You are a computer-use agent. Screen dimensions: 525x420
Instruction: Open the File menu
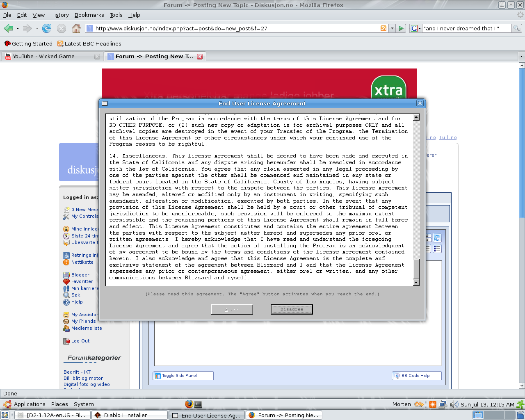(x=7, y=15)
